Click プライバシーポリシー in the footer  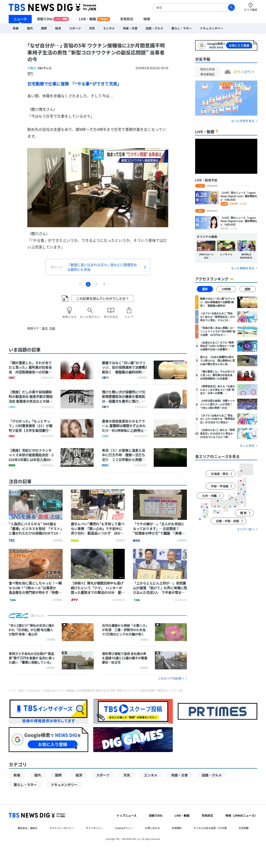pyautogui.click(x=61, y=828)
